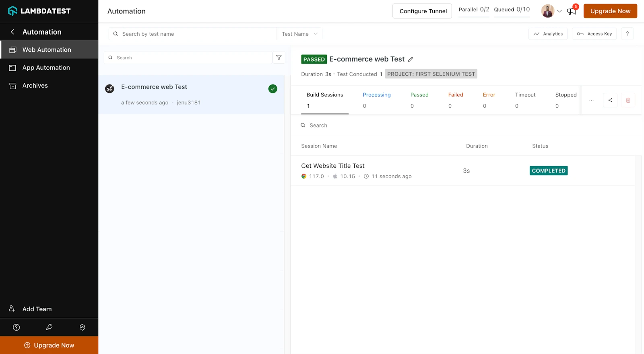Share the build using share icon
This screenshot has height=354, width=644.
[x=610, y=100]
